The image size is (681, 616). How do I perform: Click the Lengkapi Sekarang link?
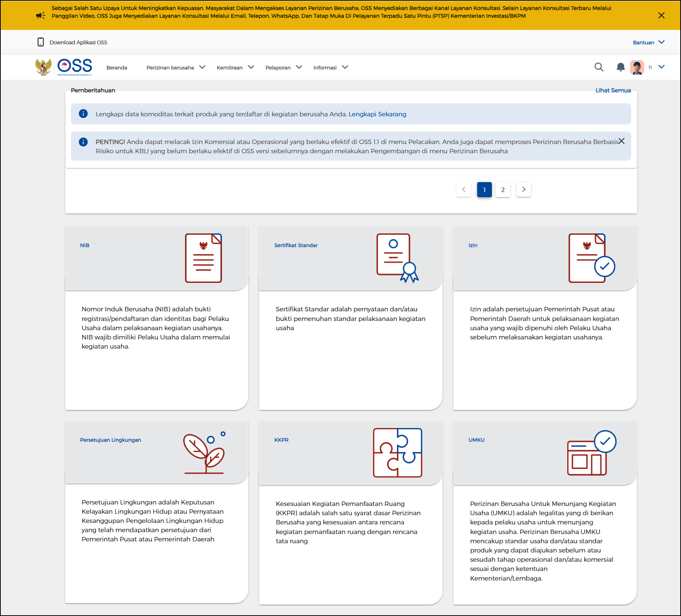click(x=377, y=114)
